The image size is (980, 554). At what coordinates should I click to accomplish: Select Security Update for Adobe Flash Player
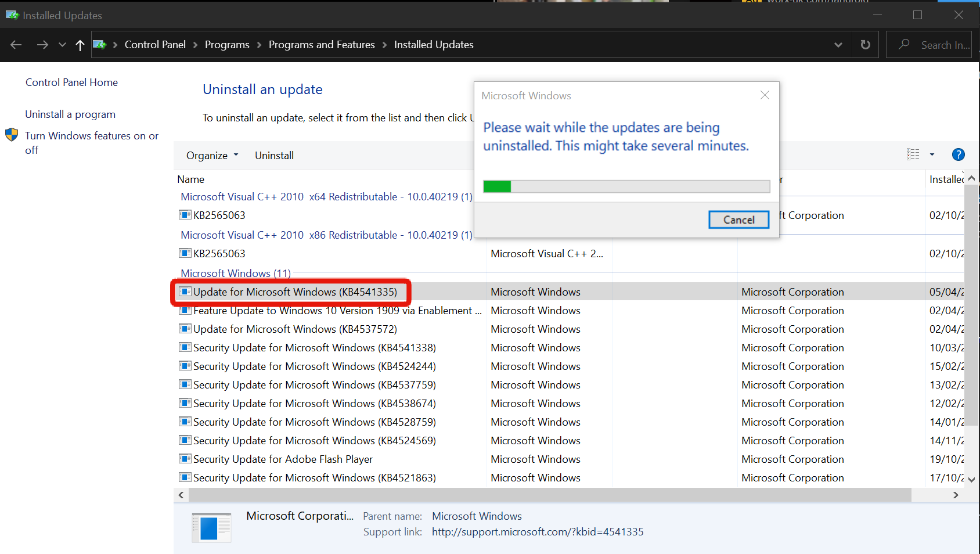[x=283, y=459]
